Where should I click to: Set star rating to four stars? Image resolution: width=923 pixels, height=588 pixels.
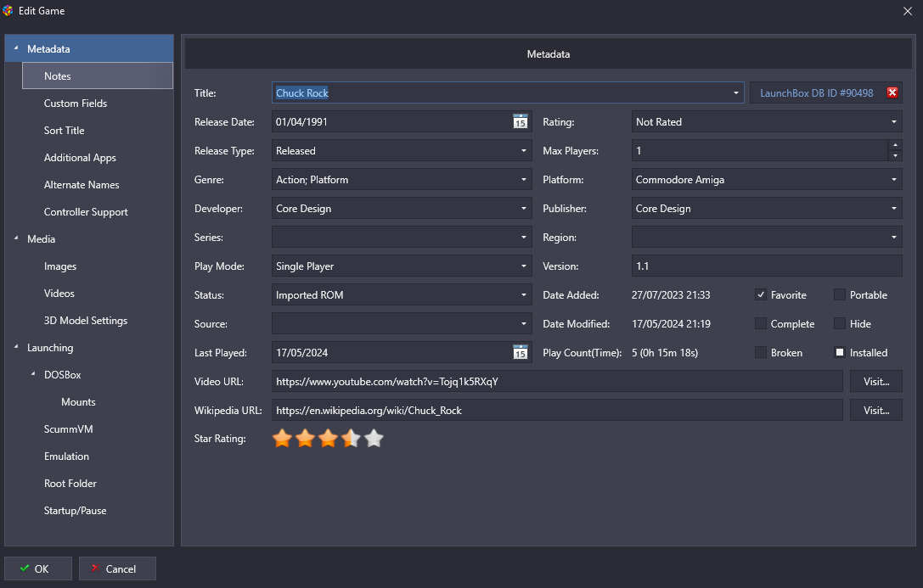click(x=352, y=438)
